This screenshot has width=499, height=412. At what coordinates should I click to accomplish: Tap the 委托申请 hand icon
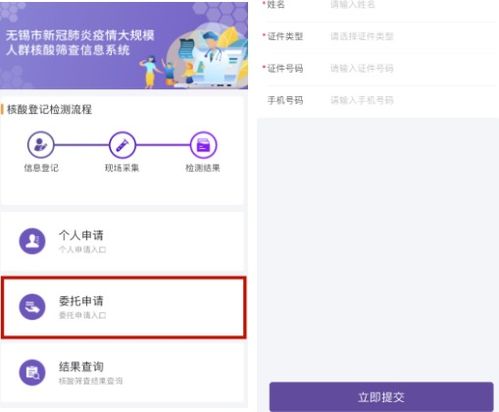[32, 307]
